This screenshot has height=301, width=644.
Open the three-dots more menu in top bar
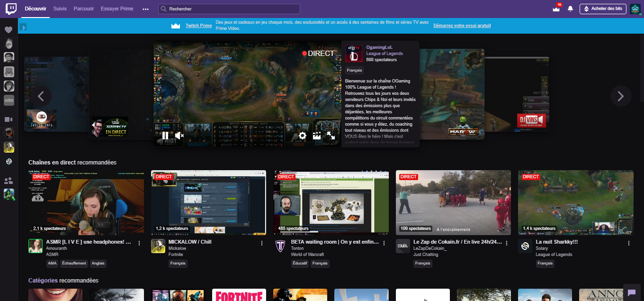(x=145, y=9)
